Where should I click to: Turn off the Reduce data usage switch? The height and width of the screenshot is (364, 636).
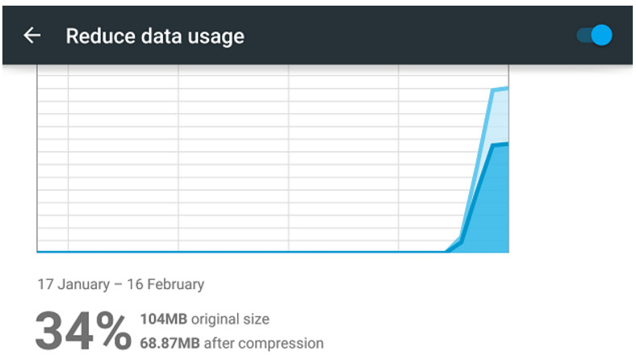[x=595, y=36]
